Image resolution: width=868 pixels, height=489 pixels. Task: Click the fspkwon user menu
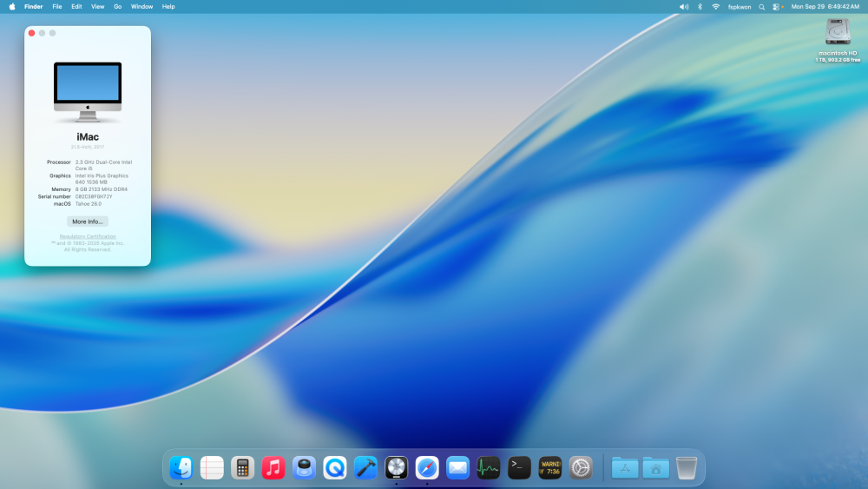pos(740,7)
